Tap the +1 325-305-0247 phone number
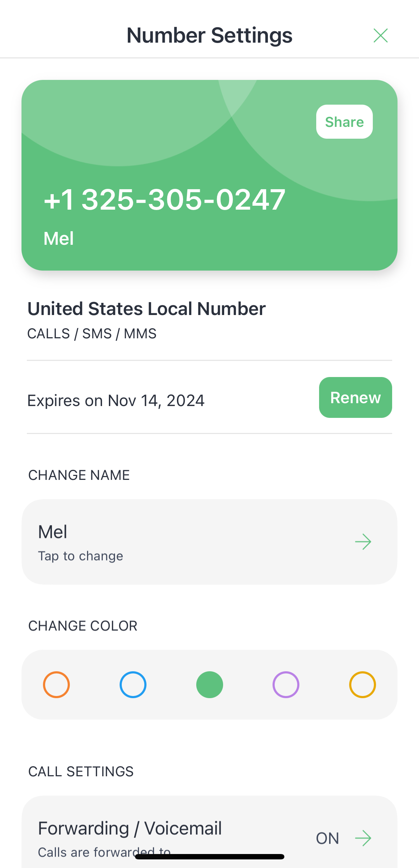The height and width of the screenshot is (868, 419). tap(164, 200)
